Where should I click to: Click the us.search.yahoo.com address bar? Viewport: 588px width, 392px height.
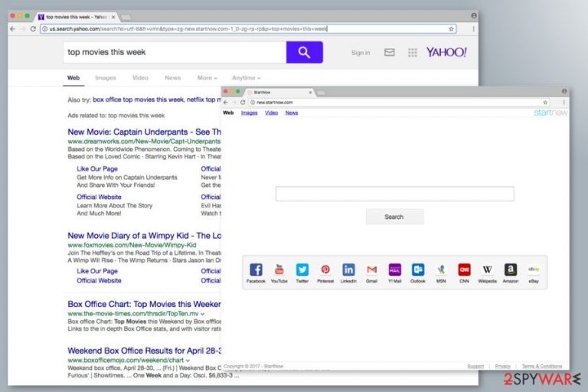(248, 29)
